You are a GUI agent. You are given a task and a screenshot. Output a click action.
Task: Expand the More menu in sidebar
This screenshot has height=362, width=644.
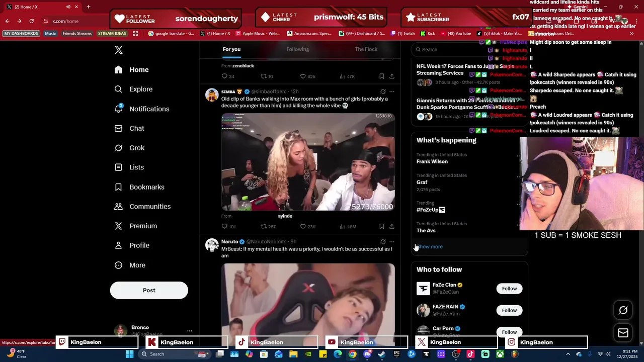tap(130, 265)
